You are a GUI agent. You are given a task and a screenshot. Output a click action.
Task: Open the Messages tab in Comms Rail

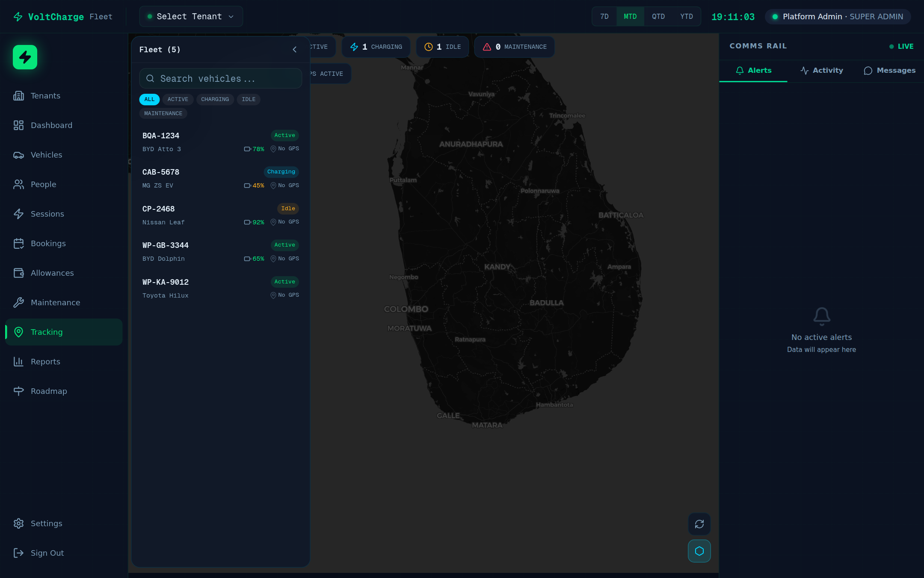click(889, 70)
